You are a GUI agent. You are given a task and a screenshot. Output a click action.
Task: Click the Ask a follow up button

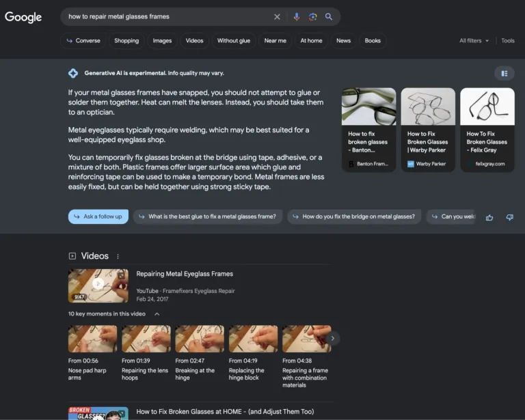click(x=98, y=216)
